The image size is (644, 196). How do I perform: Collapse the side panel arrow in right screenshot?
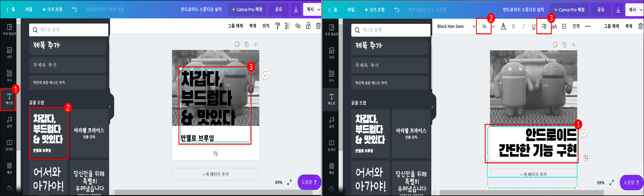(x=432, y=107)
